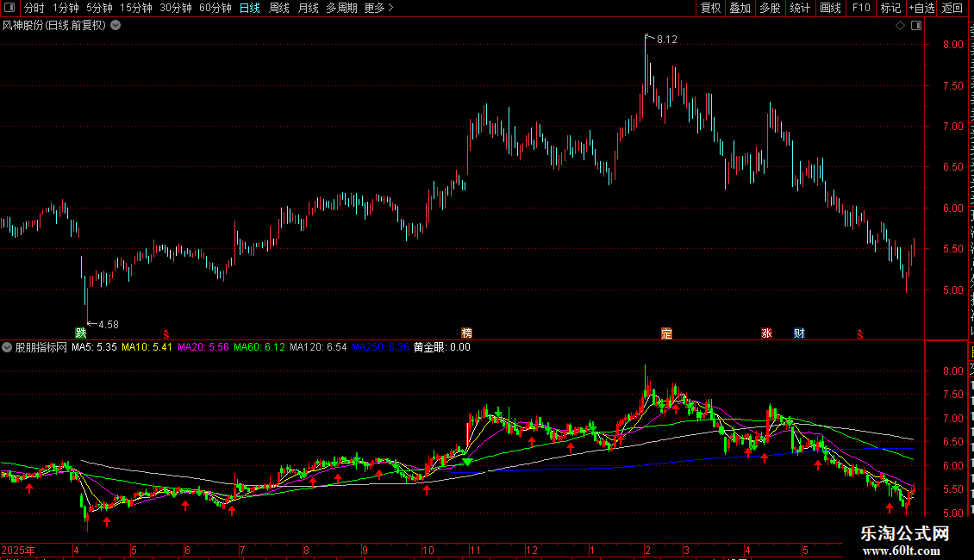Click the MA120: 6.54 value
974x560 pixels.
(318, 348)
